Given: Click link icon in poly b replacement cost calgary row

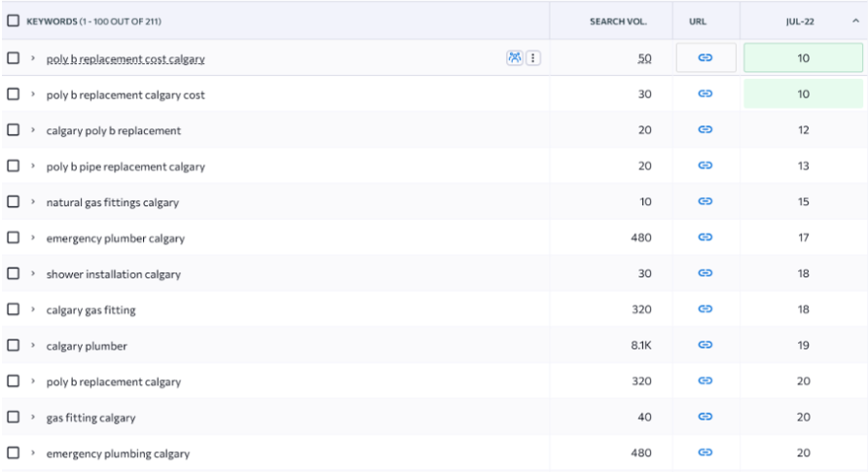Looking at the screenshot, I should tap(705, 58).
